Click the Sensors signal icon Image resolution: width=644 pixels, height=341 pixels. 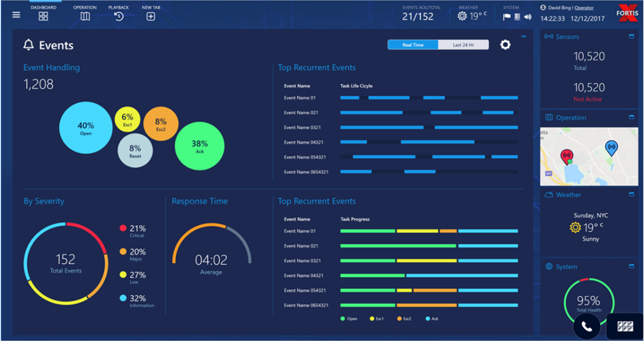549,37
